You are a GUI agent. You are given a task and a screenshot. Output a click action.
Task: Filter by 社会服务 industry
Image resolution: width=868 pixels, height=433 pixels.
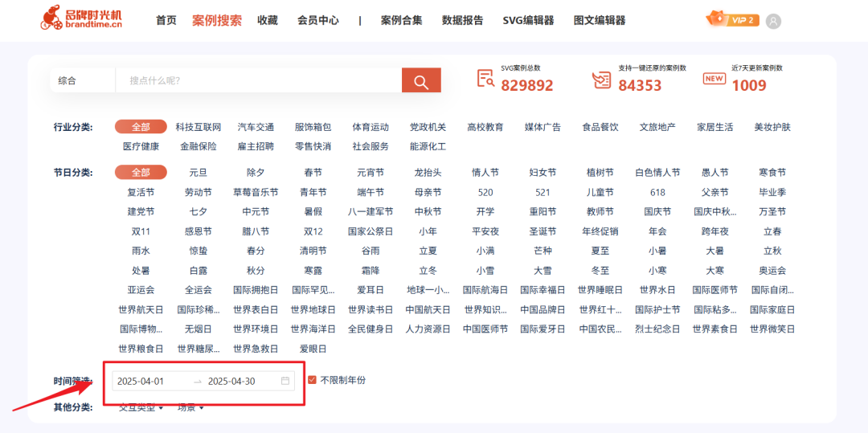(371, 146)
